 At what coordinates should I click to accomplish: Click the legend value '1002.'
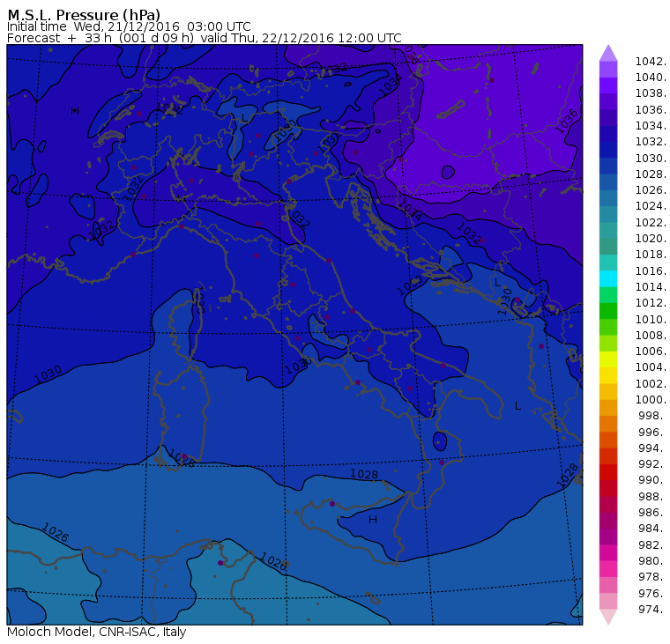click(x=651, y=383)
